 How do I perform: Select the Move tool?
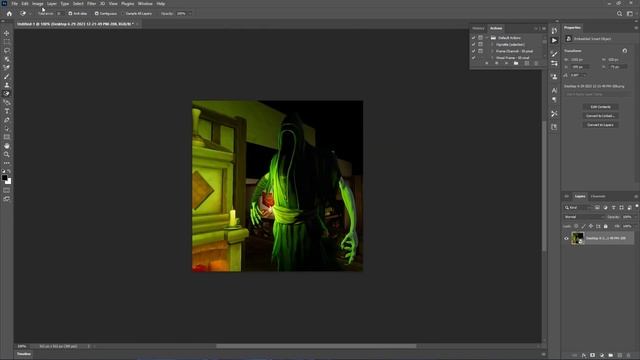7,33
